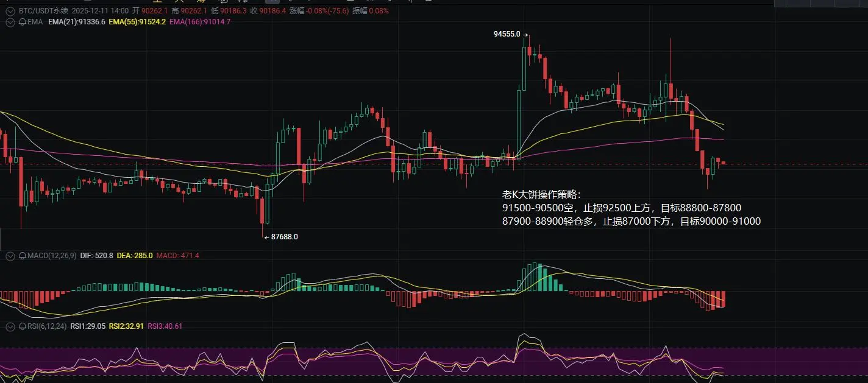Collapse the EMA indicator chevron

point(10,22)
